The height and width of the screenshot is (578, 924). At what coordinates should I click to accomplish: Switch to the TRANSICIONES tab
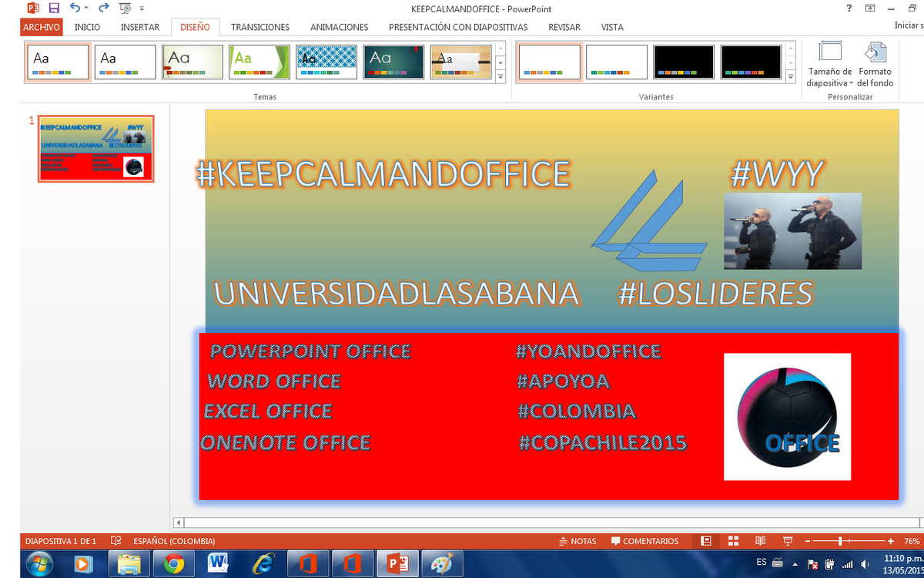[x=260, y=27]
